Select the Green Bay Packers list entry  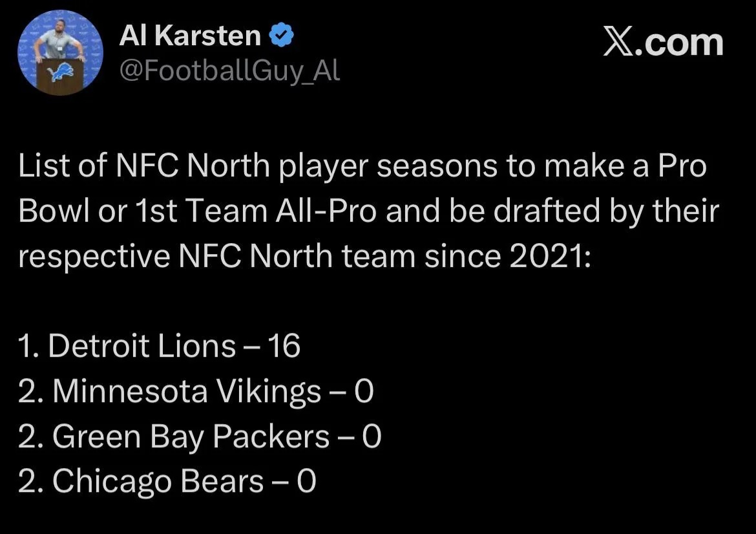(200, 437)
